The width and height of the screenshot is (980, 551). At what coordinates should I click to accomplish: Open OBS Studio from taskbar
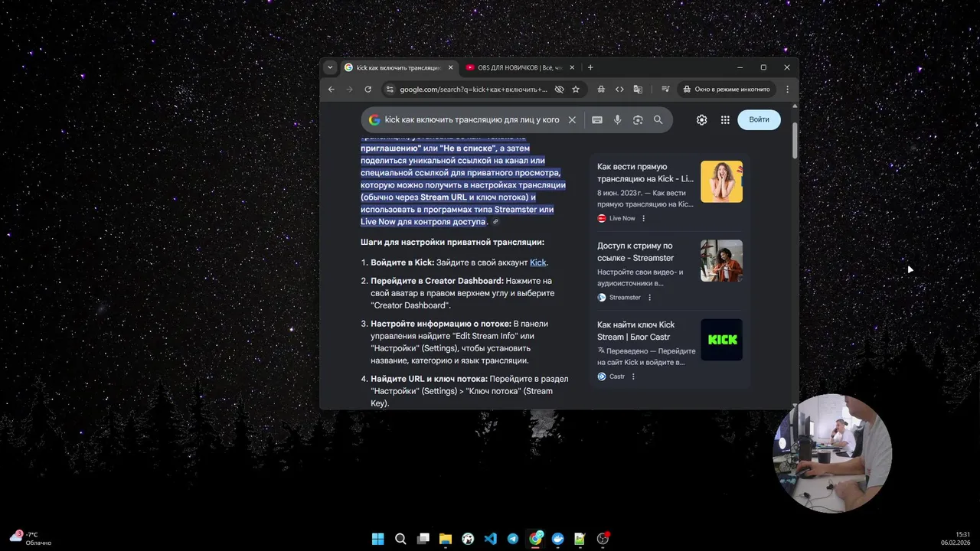(603, 539)
